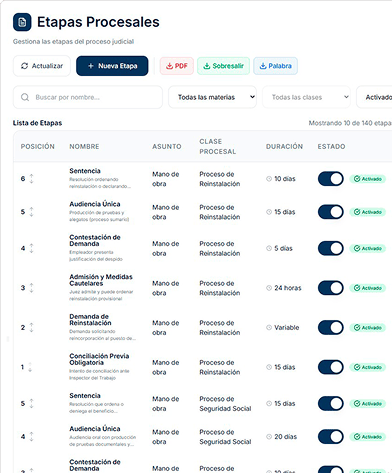Image resolution: width=392 pixels, height=473 pixels.
Task: Export with the Palabra button
Action: pos(275,66)
